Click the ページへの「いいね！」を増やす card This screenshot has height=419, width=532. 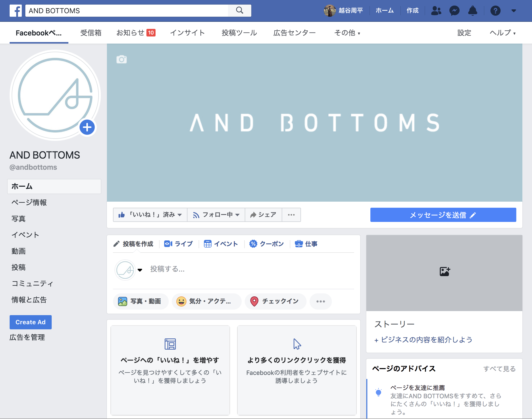click(x=170, y=370)
